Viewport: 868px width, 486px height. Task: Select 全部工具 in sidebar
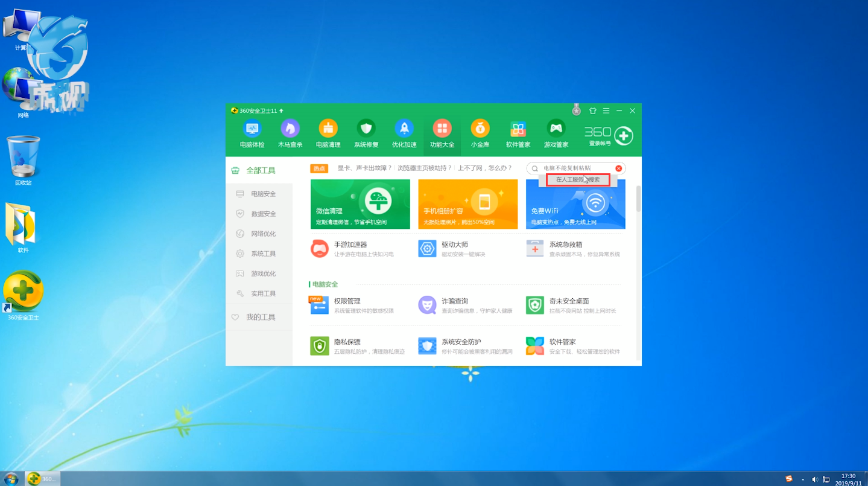[x=253, y=171]
